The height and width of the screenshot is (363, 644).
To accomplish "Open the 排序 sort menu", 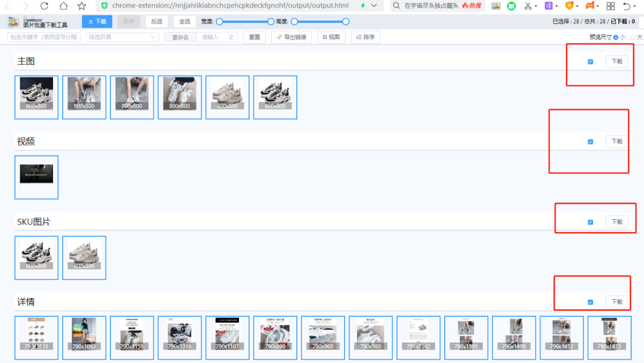I will point(365,37).
